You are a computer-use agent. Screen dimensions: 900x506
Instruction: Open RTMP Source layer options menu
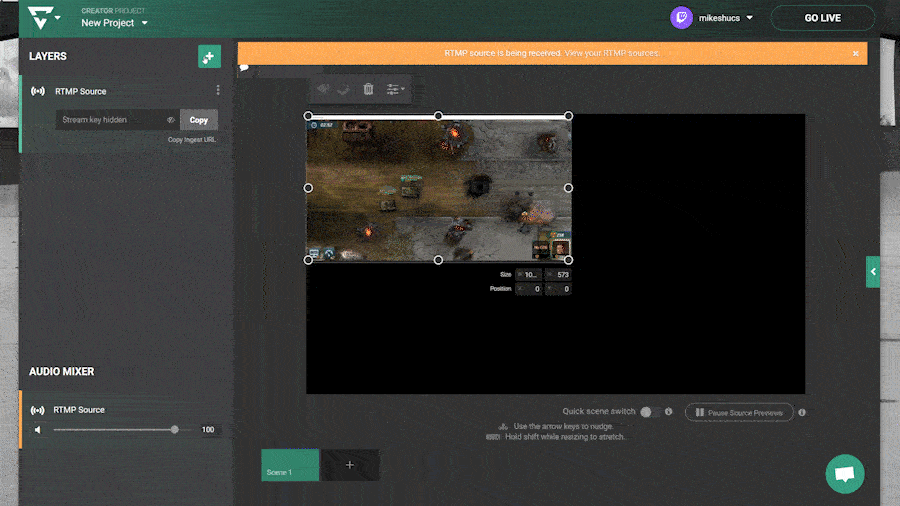218,90
